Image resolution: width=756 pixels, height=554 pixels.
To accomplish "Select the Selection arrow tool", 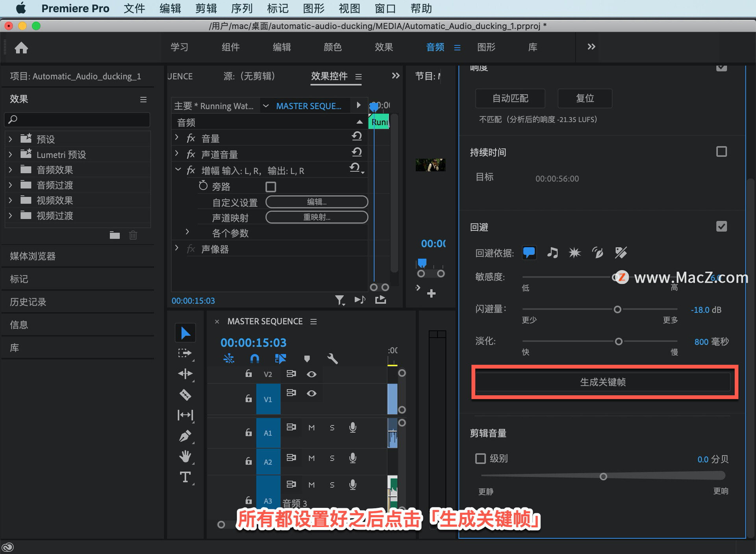I will click(185, 333).
